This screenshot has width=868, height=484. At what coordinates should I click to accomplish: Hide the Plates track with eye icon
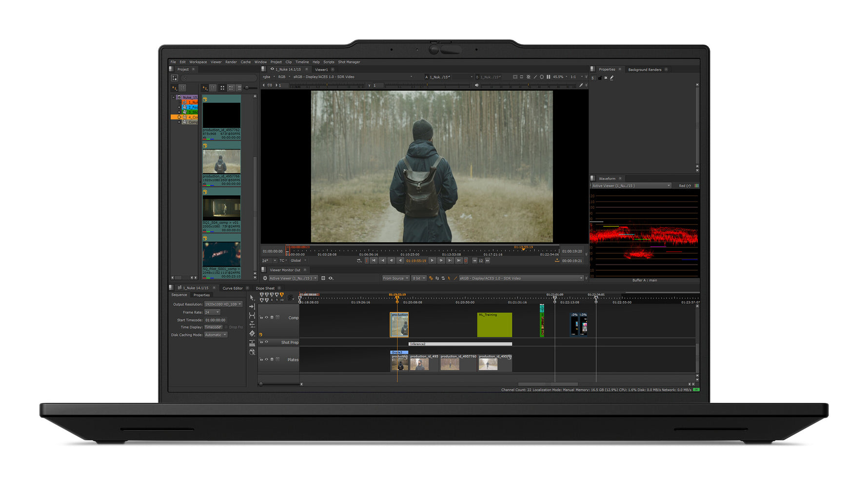pyautogui.click(x=266, y=360)
